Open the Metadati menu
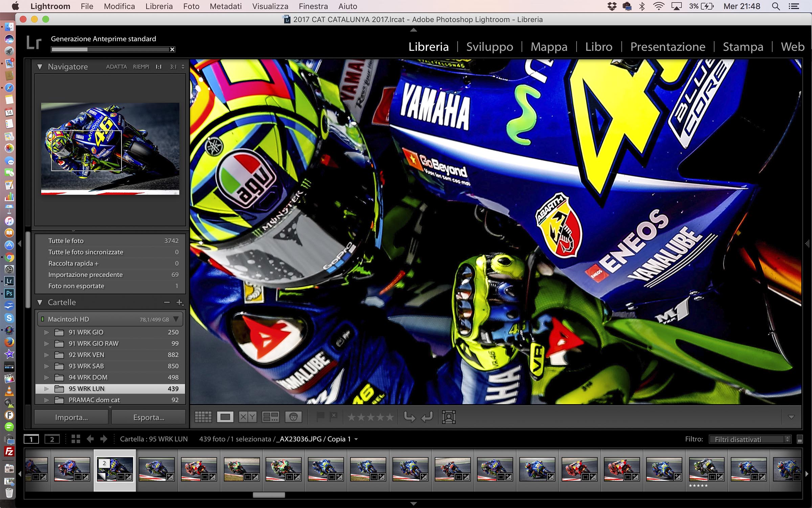This screenshot has width=812, height=508. tap(225, 6)
